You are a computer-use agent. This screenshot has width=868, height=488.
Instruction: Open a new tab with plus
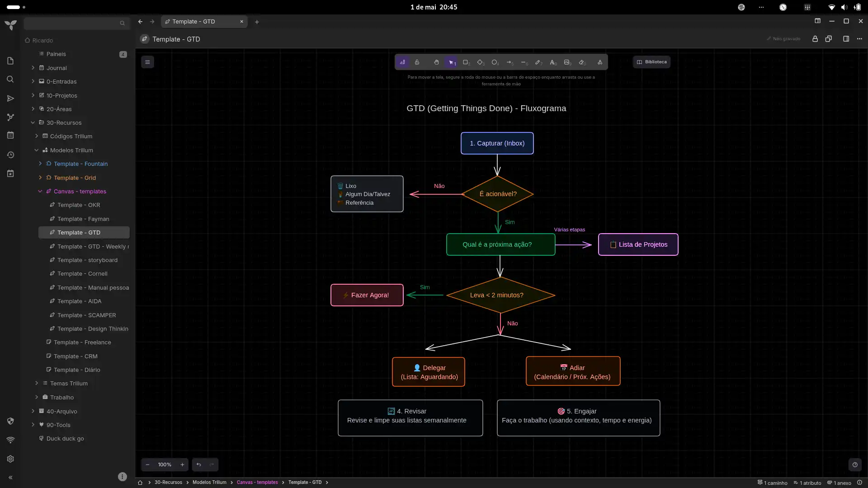257,22
